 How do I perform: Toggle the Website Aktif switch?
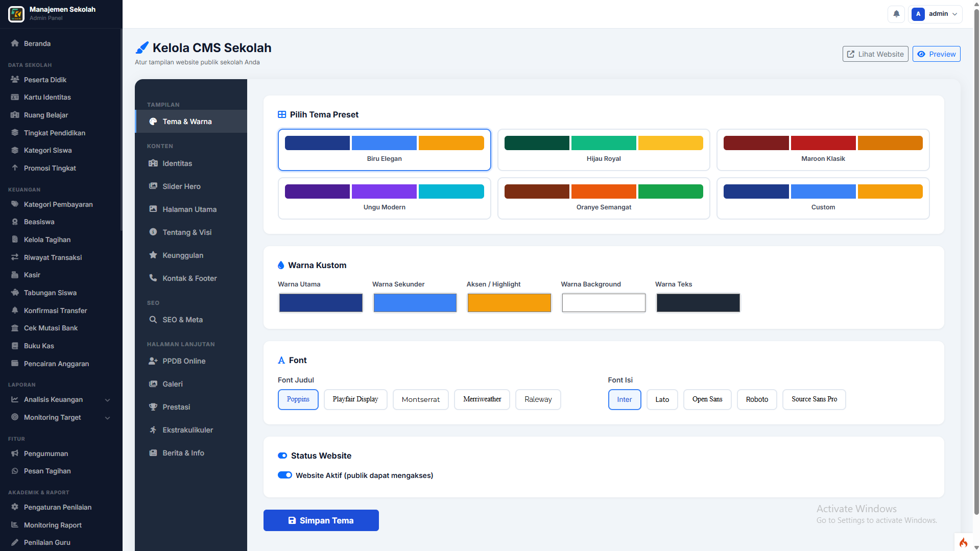click(285, 475)
